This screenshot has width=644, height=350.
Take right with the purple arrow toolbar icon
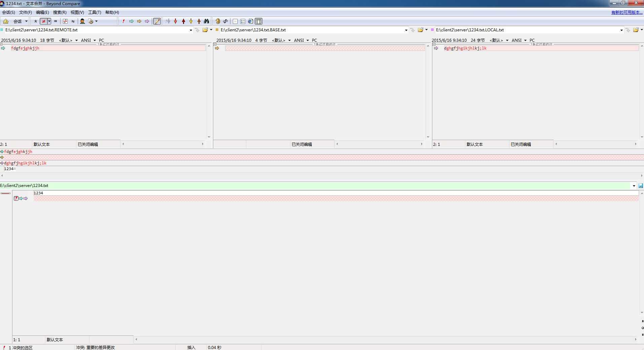click(147, 21)
